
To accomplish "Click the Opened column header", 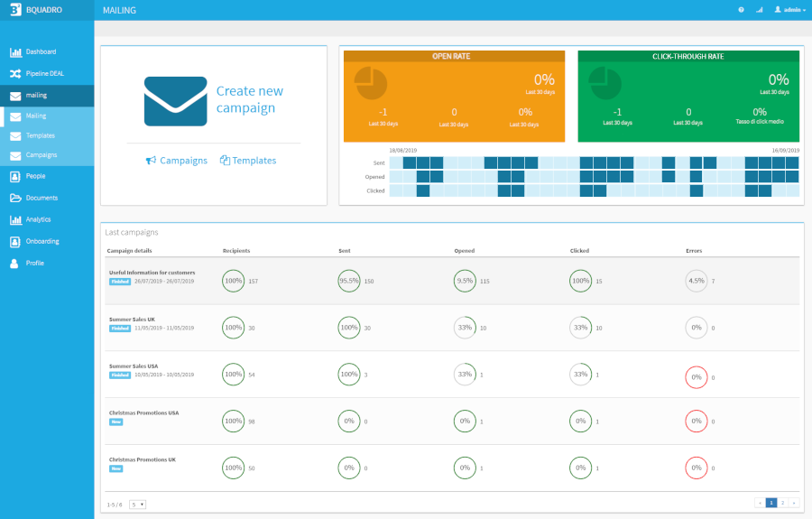I will (465, 251).
